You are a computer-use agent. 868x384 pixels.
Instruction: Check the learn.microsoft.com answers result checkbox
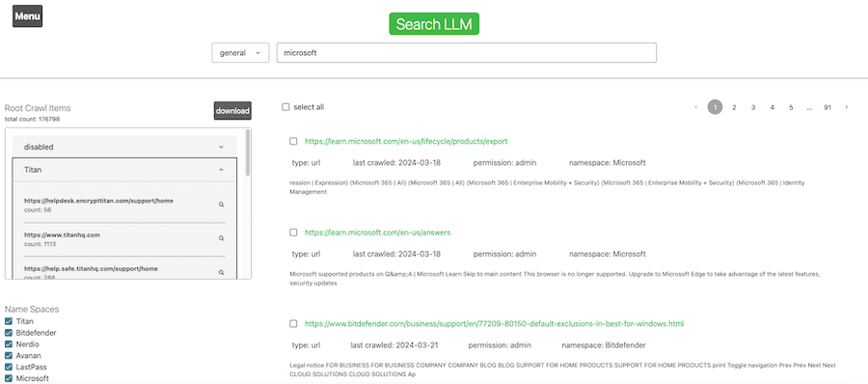point(293,233)
